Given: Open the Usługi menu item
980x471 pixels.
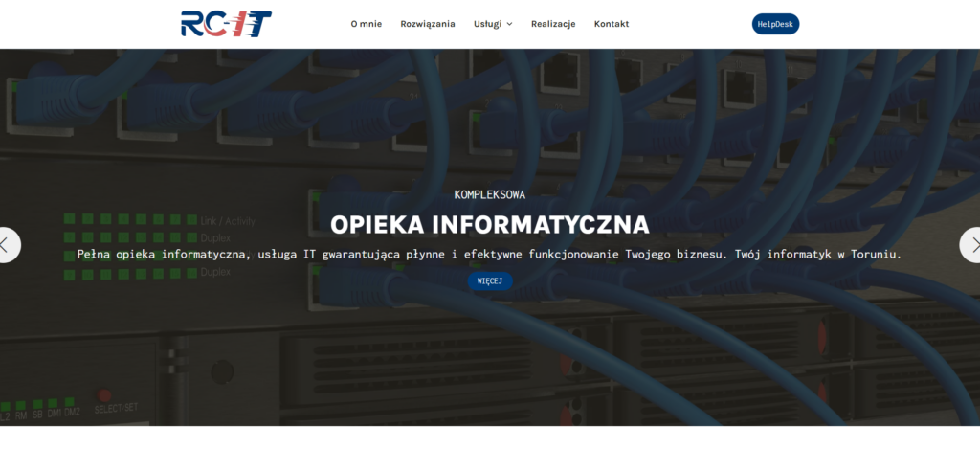Looking at the screenshot, I should point(487,24).
